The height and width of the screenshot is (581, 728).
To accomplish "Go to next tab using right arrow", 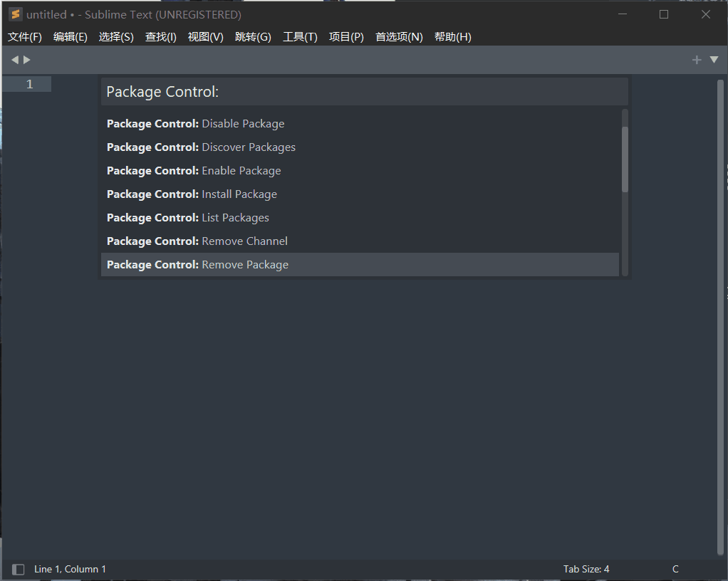I will coord(27,60).
